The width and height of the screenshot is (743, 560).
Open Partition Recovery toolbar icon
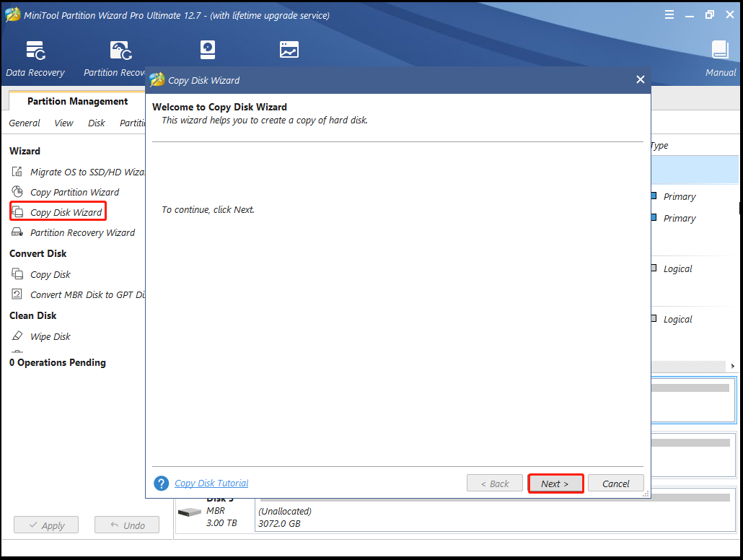tap(121, 51)
